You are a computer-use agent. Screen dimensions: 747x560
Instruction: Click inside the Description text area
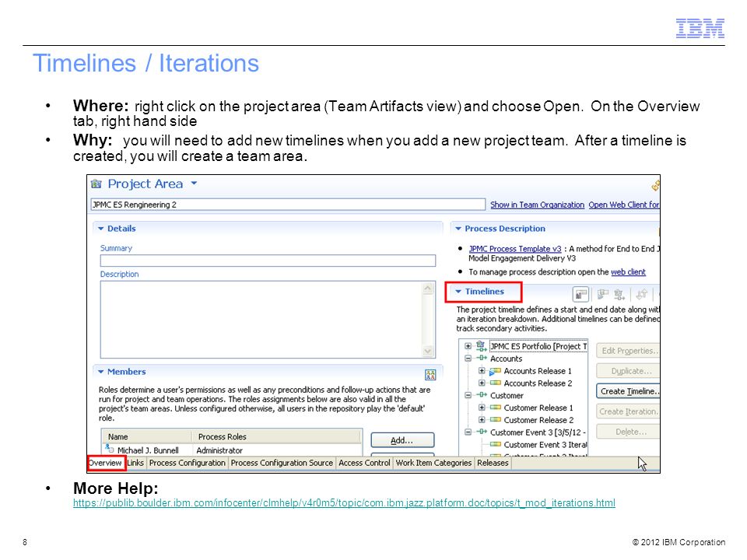click(261, 320)
